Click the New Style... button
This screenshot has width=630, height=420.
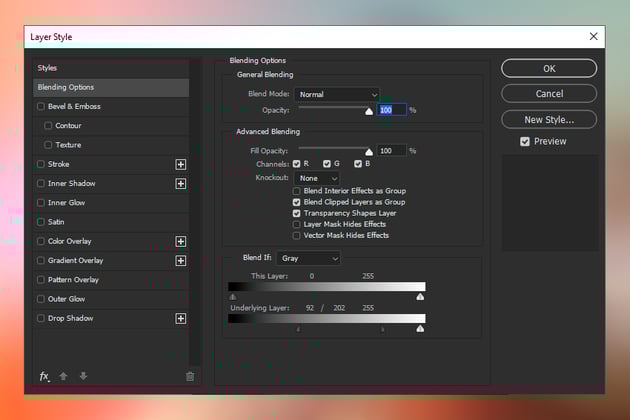coord(549,120)
